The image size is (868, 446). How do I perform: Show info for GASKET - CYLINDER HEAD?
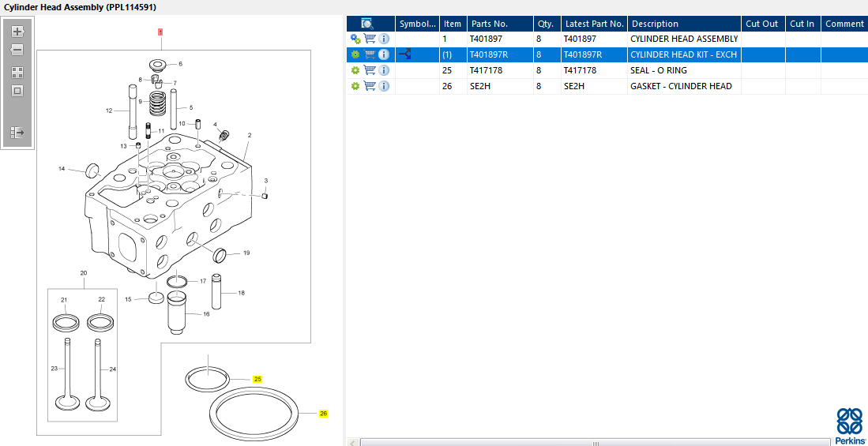(x=384, y=86)
